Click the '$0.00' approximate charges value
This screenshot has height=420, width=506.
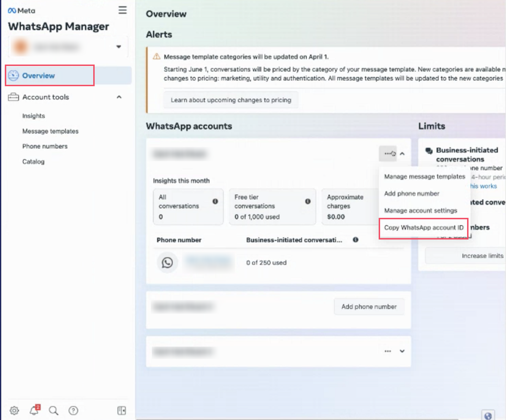[x=336, y=217]
